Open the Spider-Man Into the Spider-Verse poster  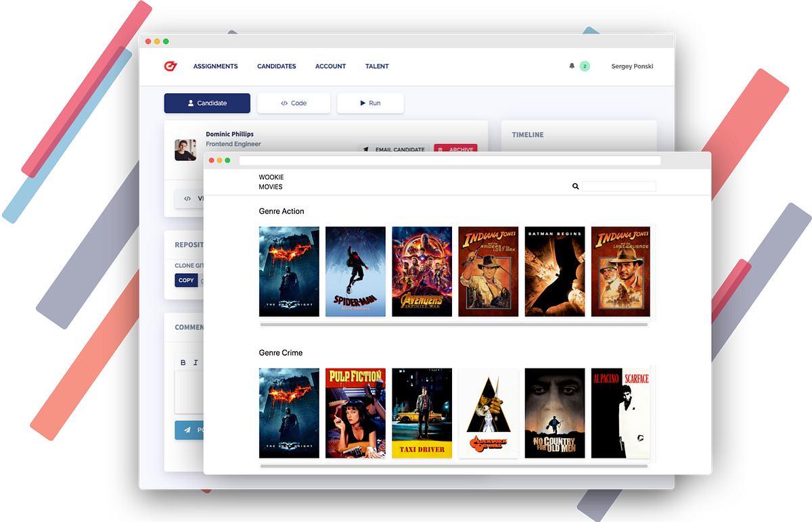point(355,271)
